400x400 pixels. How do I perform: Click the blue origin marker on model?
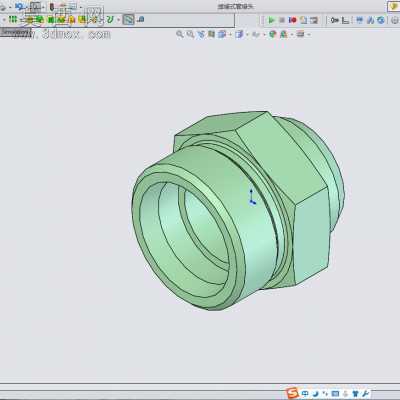click(252, 197)
